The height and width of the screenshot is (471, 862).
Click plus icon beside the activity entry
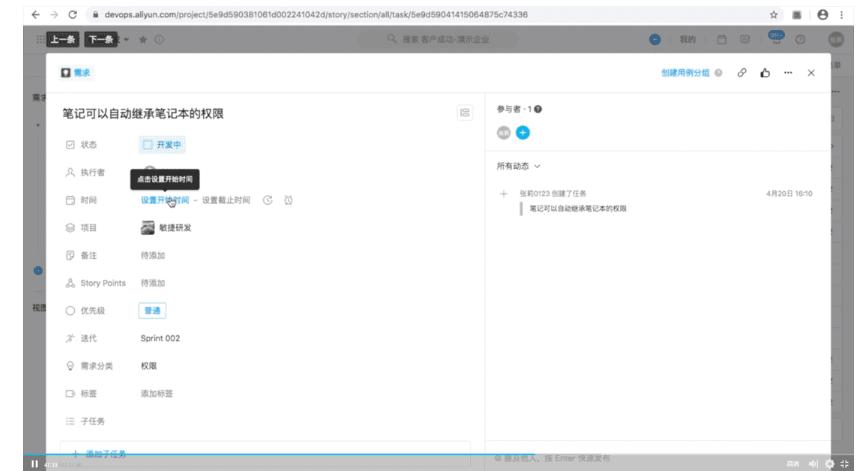(x=504, y=193)
